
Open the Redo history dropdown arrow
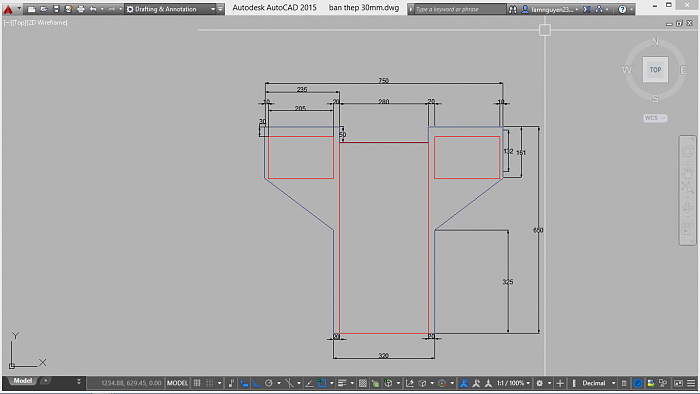coord(121,9)
